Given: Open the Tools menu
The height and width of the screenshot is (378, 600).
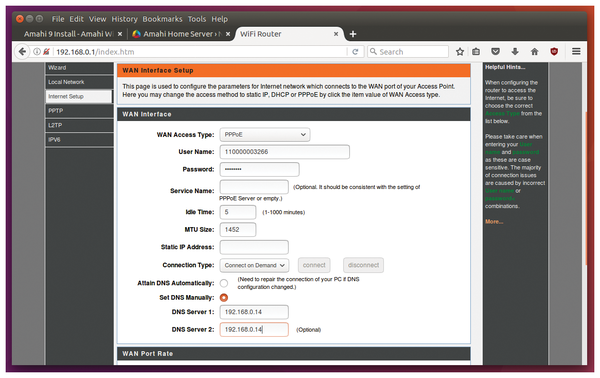Looking at the screenshot, I should pyautogui.click(x=197, y=19).
